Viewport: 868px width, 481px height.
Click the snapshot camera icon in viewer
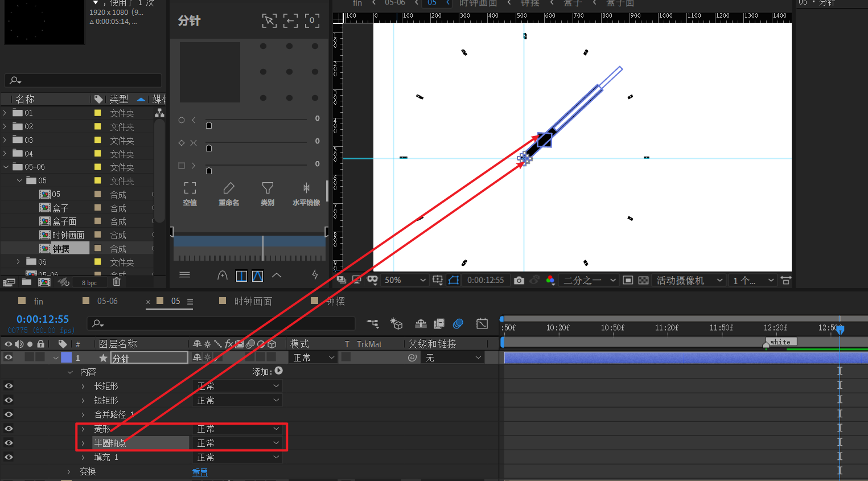(x=519, y=280)
